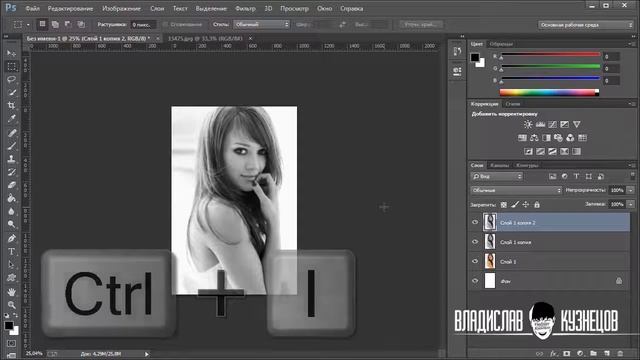Select the Pen tool
The height and width of the screenshot is (360, 640).
click(x=11, y=238)
